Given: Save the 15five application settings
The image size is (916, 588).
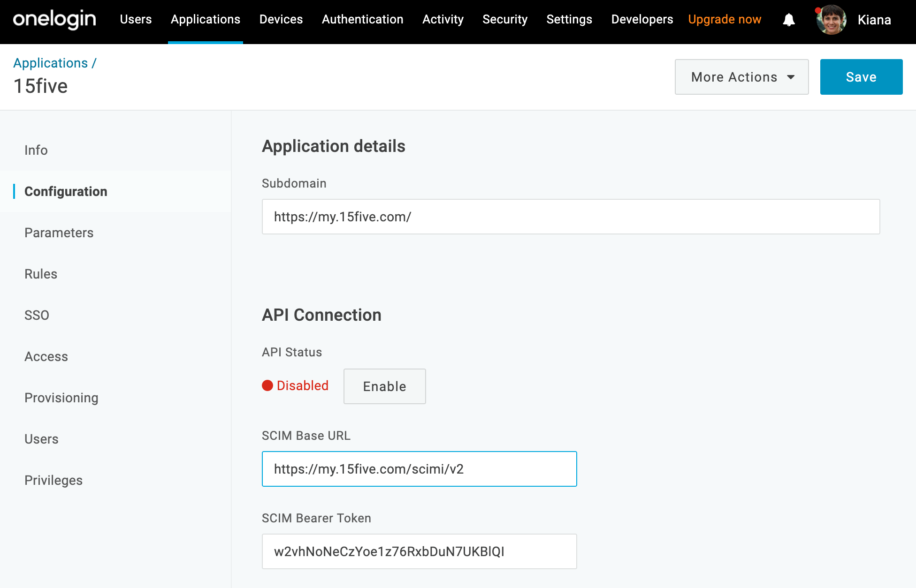Looking at the screenshot, I should click(861, 76).
